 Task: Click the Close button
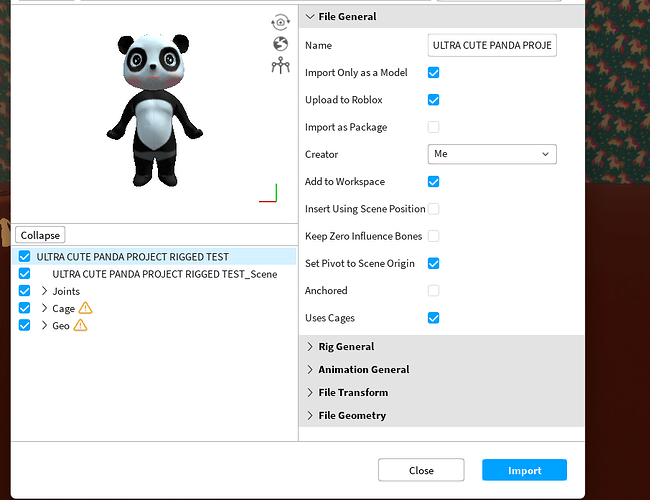click(421, 470)
